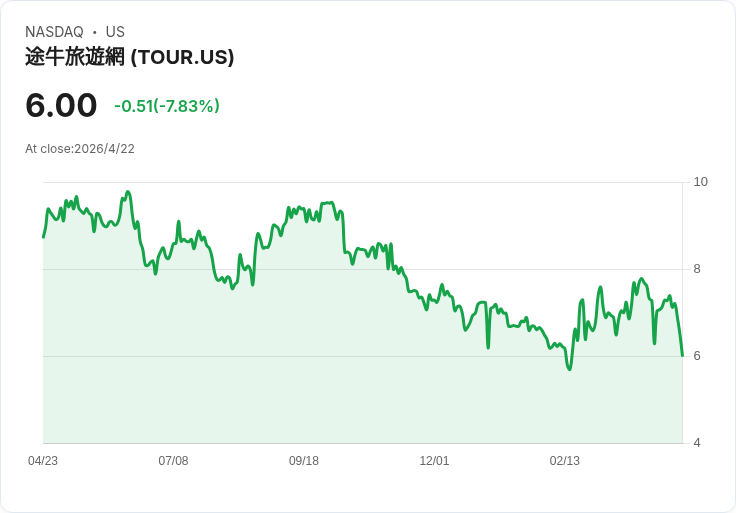Click the 6 y-axis price label
Screen dimensions: 736x513
click(x=697, y=356)
